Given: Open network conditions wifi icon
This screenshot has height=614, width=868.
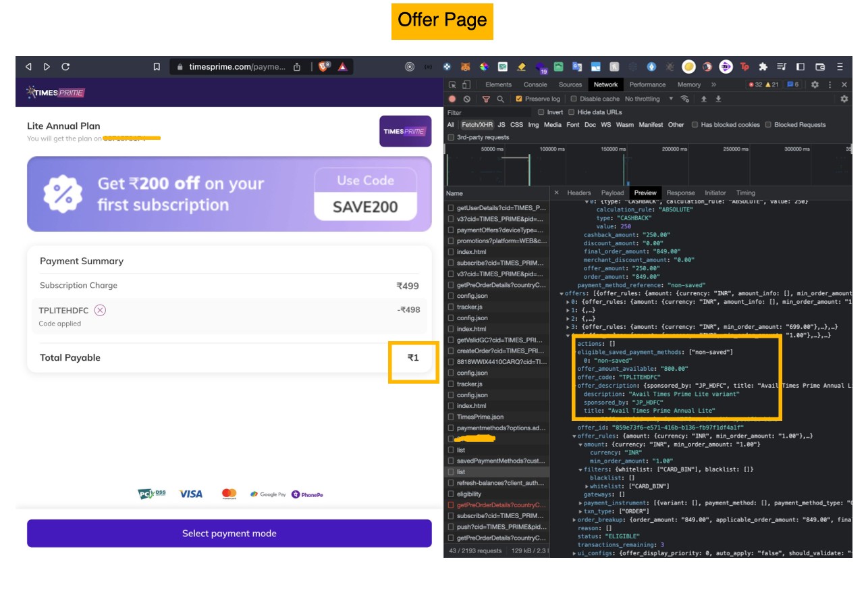Looking at the screenshot, I should coord(685,99).
